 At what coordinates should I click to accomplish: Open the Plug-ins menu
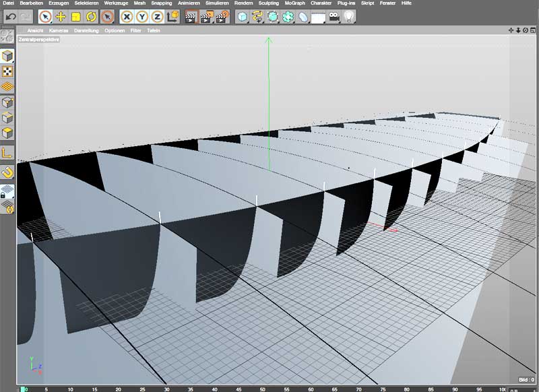(346, 3)
